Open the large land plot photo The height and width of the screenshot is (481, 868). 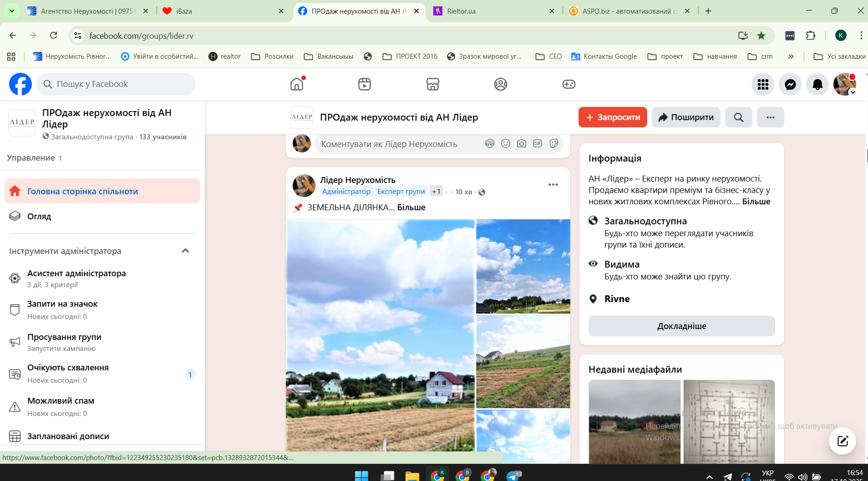[x=380, y=335]
